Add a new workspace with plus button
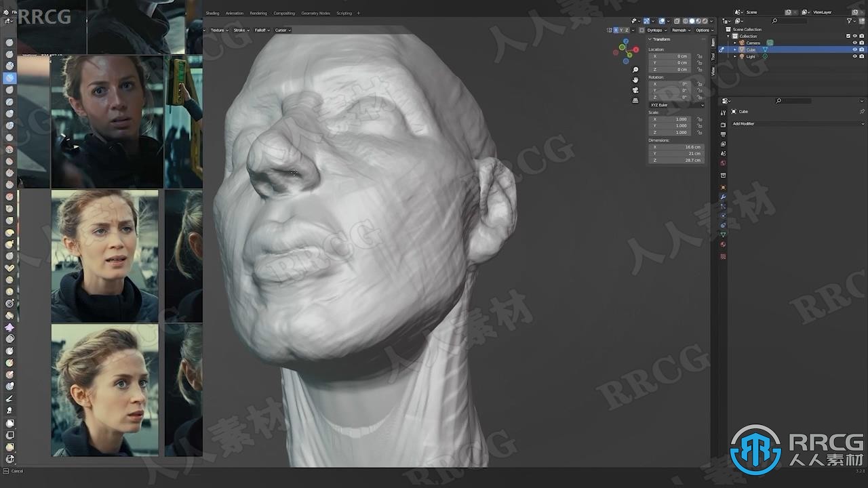Image resolution: width=868 pixels, height=488 pixels. (359, 13)
